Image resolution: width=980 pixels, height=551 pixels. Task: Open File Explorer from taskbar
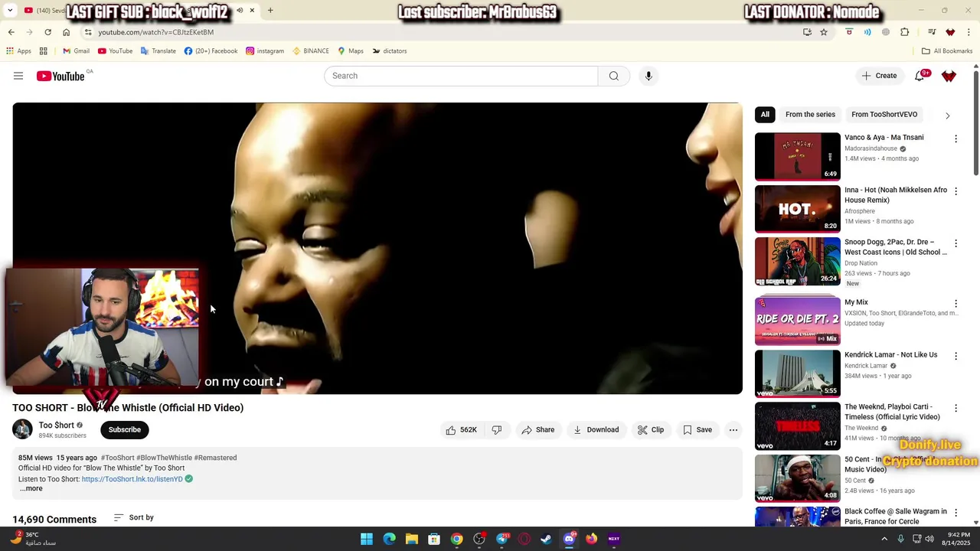pos(412,539)
